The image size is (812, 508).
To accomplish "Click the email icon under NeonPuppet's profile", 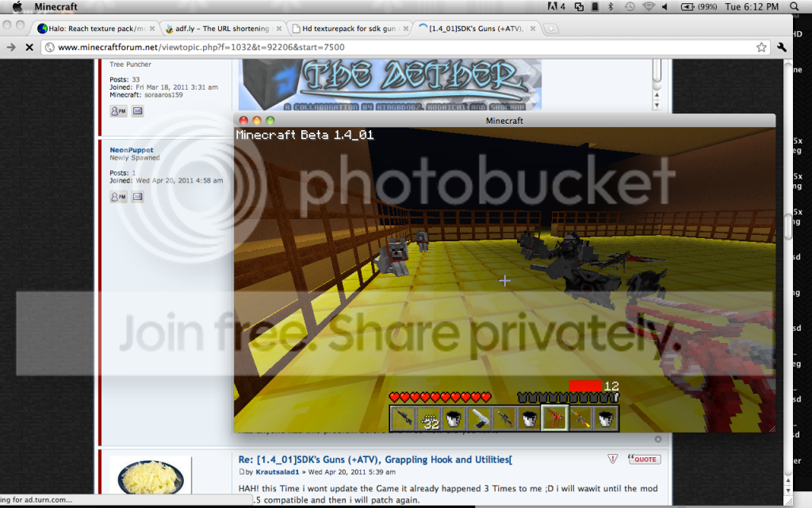I will coord(137,196).
